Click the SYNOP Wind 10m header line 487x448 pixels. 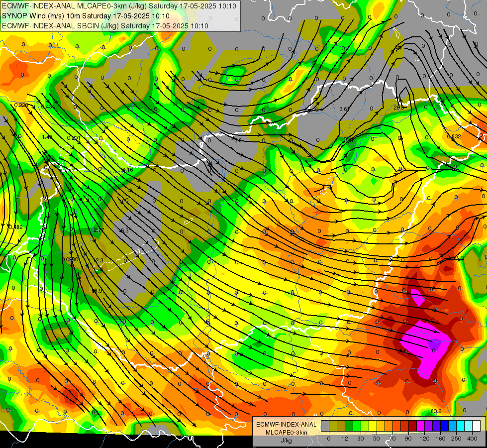[86, 16]
